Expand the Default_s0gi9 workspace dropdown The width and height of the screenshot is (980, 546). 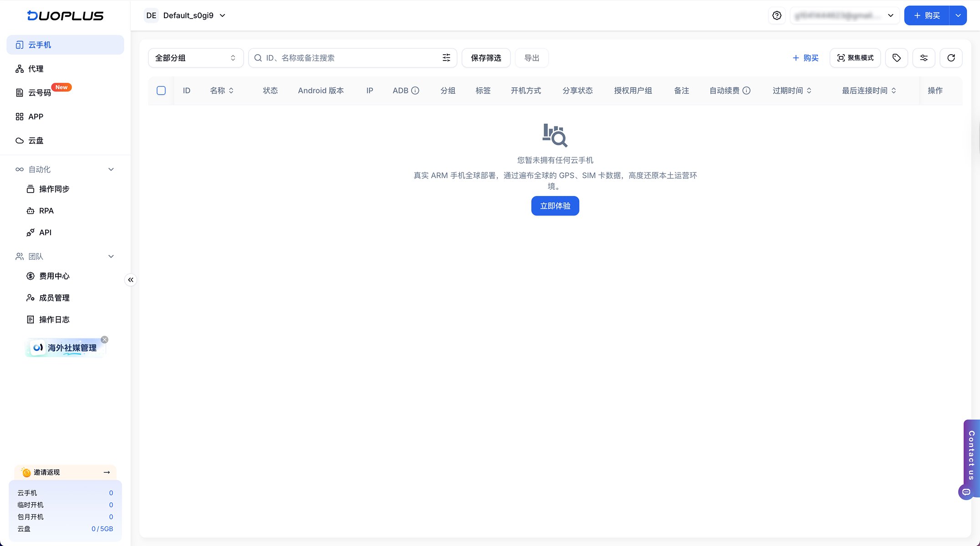coord(223,15)
